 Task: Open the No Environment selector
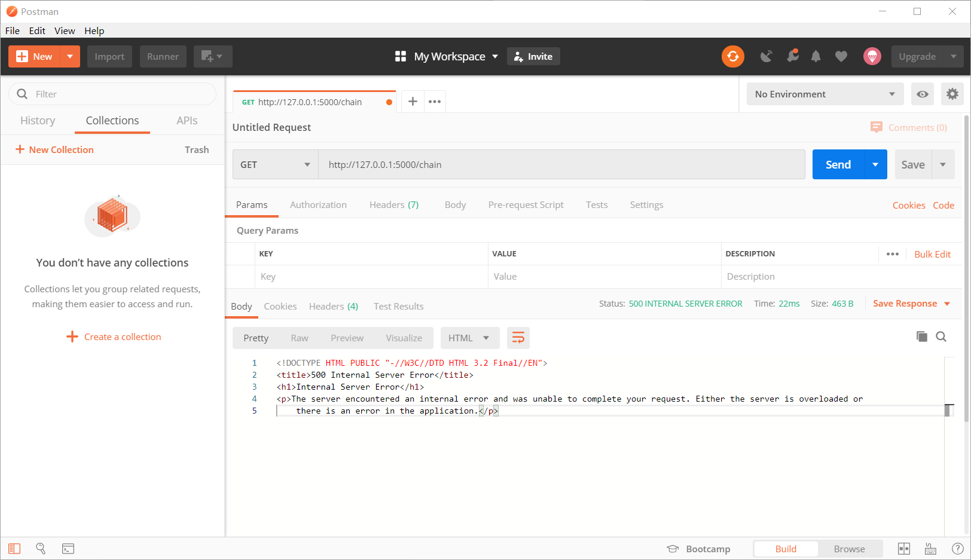(825, 94)
